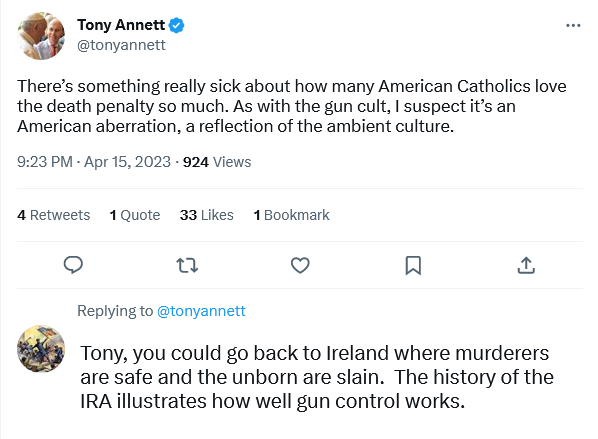Retweet the post using arrows icon

187,265
